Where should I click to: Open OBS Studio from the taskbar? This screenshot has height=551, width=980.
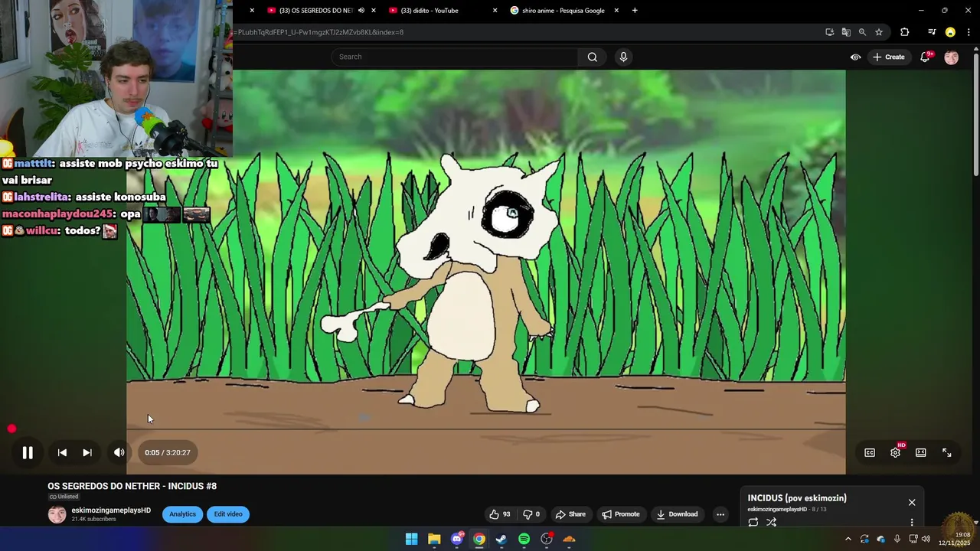[547, 539]
